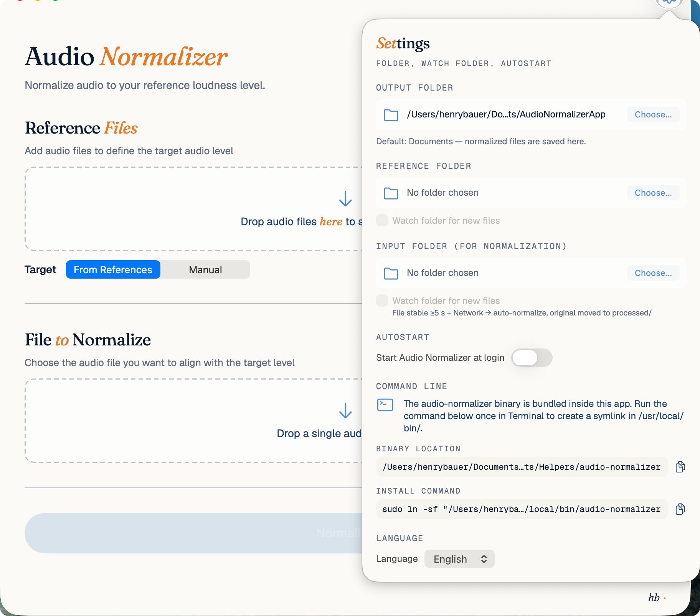Switch target mode to Manual
The image size is (700, 616).
coord(205,269)
